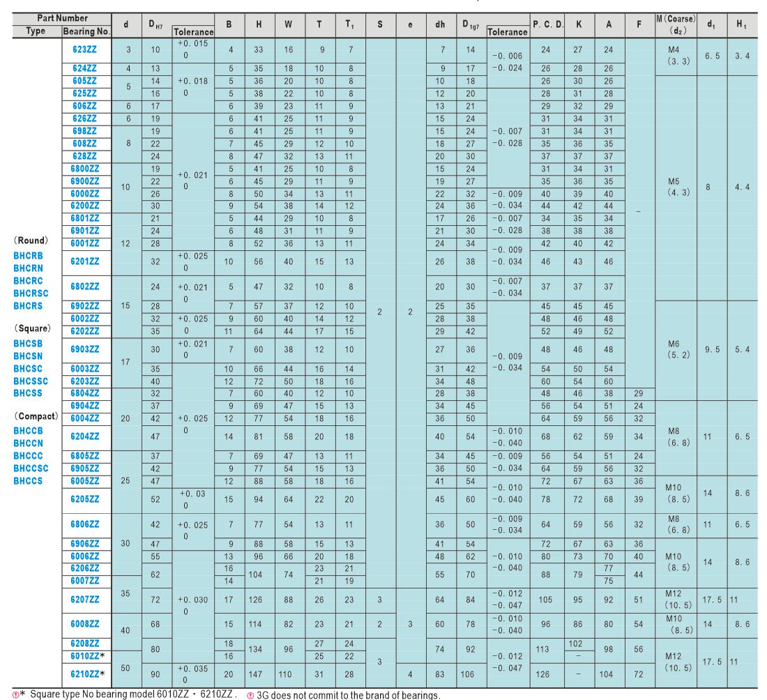767x700 pixels.
Task: Open the BHCRB round type
Action: pos(28,256)
